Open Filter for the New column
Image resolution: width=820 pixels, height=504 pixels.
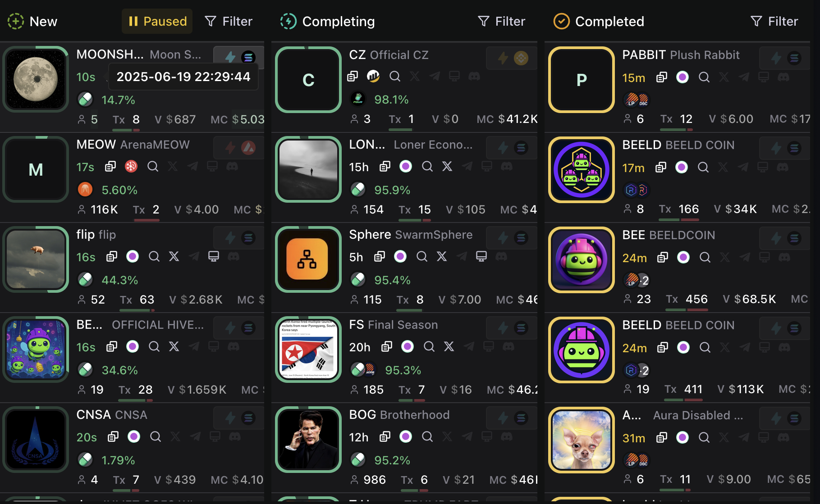click(229, 21)
